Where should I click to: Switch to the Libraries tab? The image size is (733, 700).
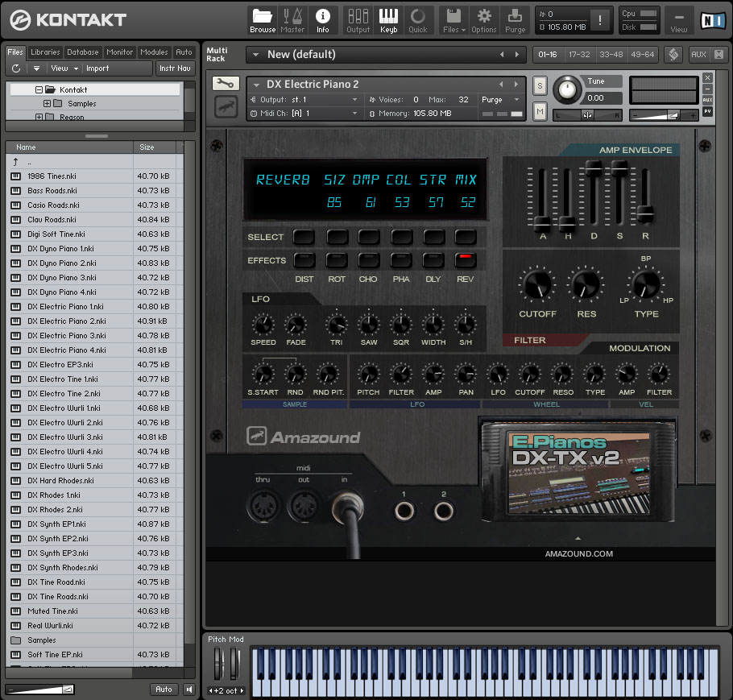click(45, 52)
